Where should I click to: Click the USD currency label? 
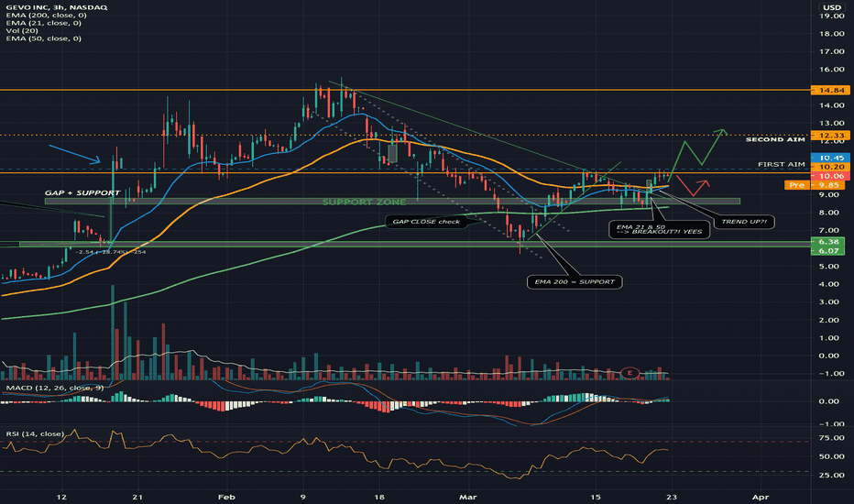point(832,7)
